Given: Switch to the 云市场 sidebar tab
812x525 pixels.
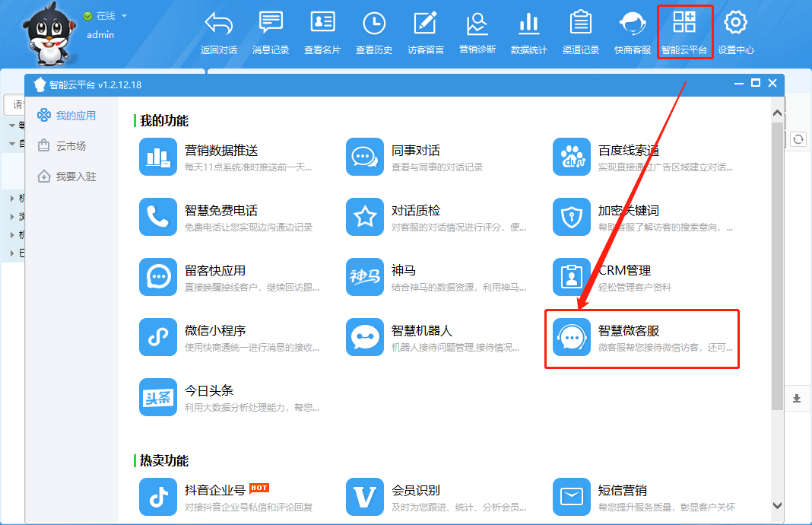Looking at the screenshot, I should click(70, 146).
